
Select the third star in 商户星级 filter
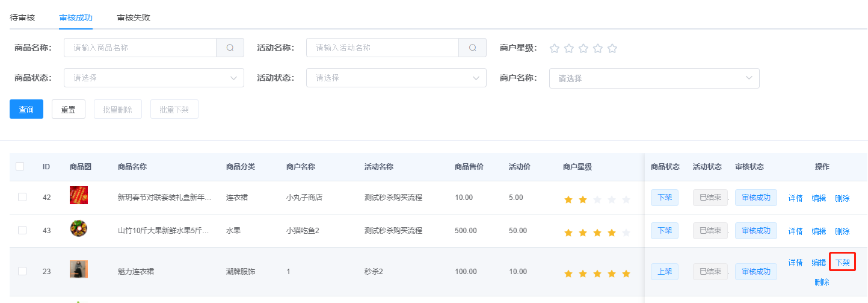coord(583,48)
